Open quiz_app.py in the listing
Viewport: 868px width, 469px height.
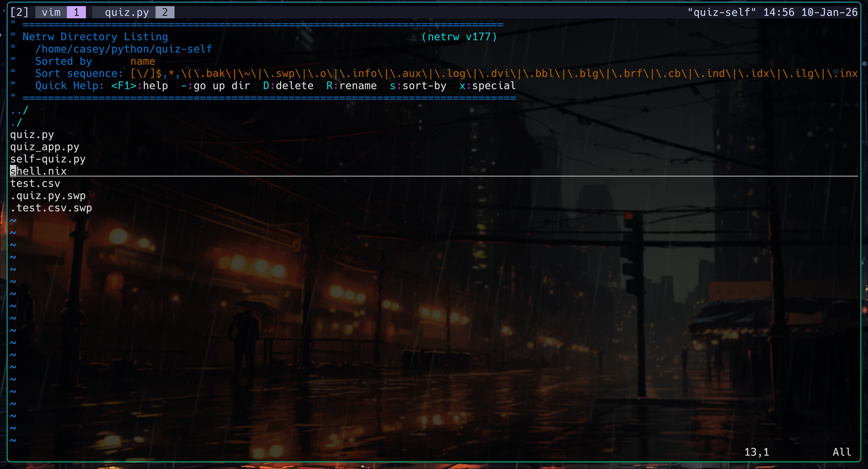[x=45, y=147]
